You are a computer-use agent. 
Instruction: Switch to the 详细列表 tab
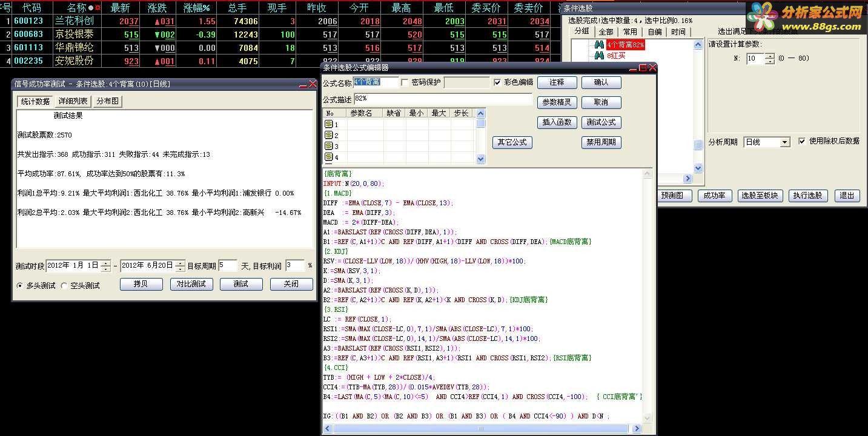(x=73, y=101)
